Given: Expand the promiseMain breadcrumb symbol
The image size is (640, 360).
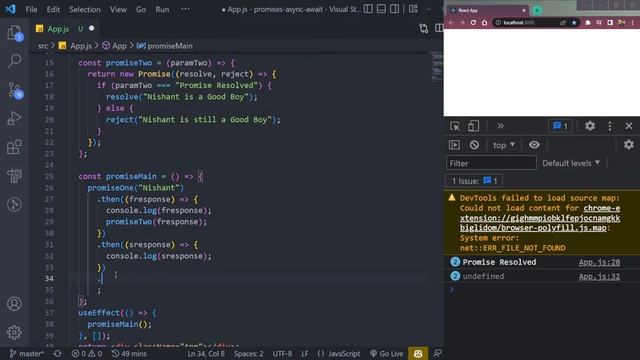Looking at the screenshot, I should click(165, 46).
